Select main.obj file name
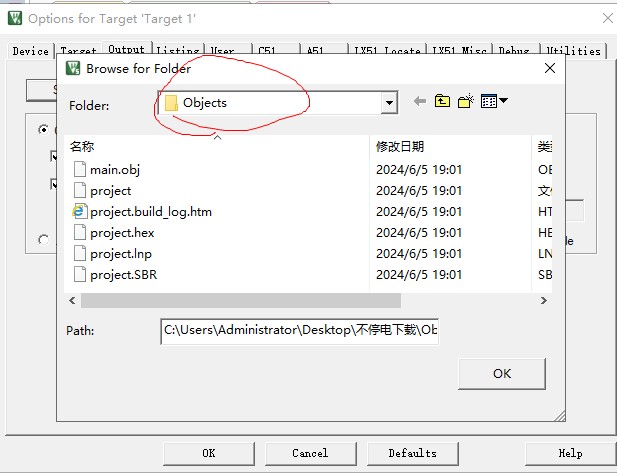 [x=115, y=170]
